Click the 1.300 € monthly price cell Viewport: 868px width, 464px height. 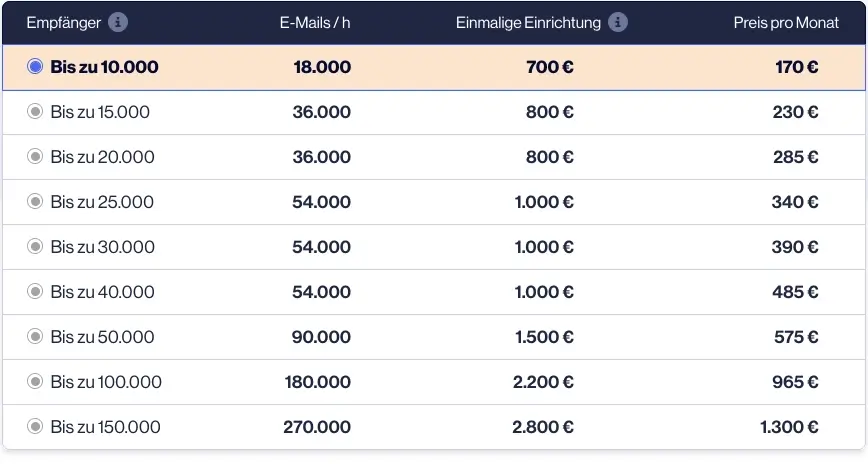[789, 427]
